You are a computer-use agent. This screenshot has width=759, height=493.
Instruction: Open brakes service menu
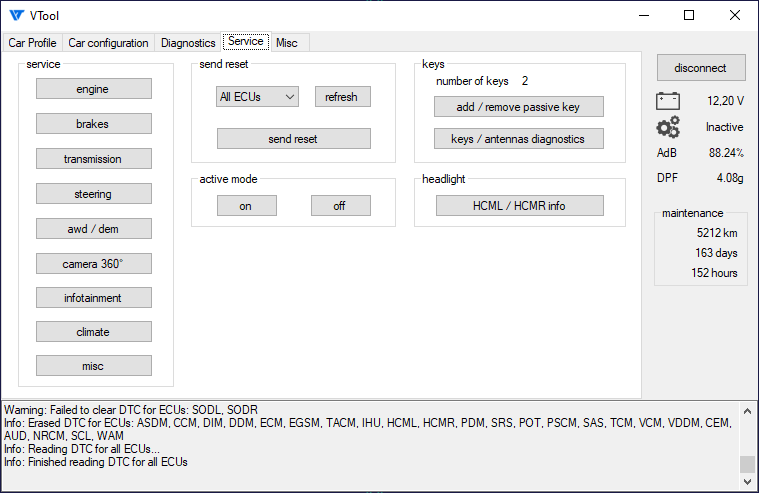(x=93, y=124)
